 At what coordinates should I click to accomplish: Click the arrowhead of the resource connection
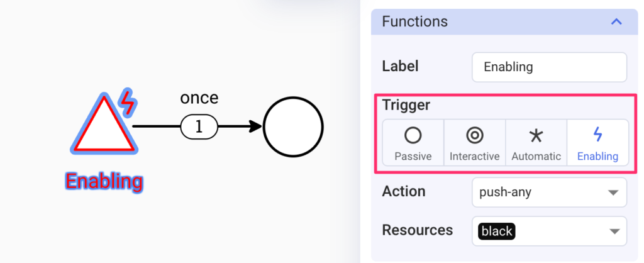tap(255, 126)
